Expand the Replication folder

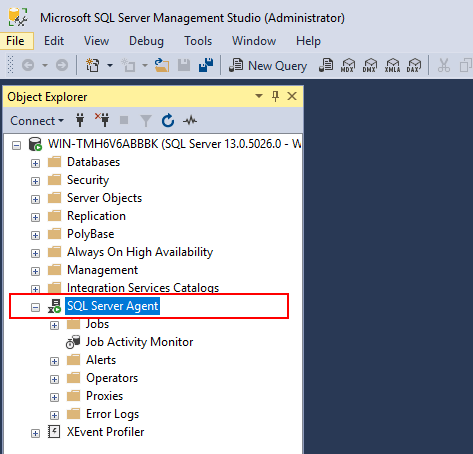35,217
